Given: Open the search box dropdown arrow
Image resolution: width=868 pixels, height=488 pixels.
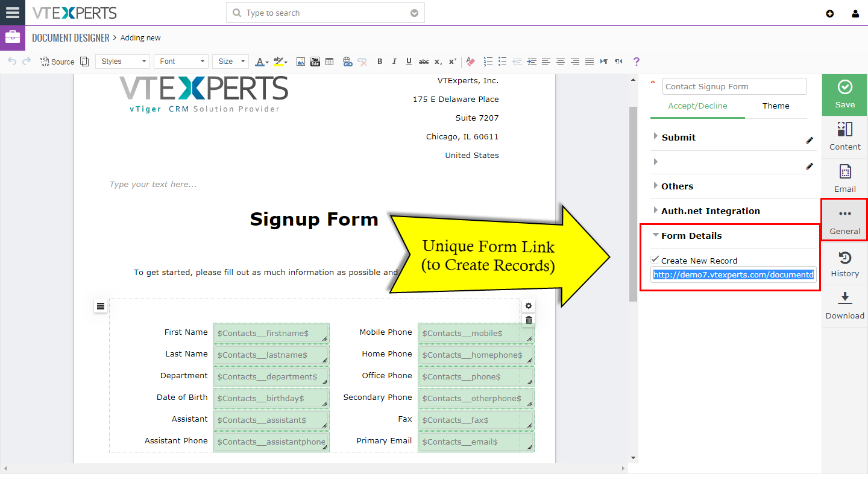Looking at the screenshot, I should point(414,13).
